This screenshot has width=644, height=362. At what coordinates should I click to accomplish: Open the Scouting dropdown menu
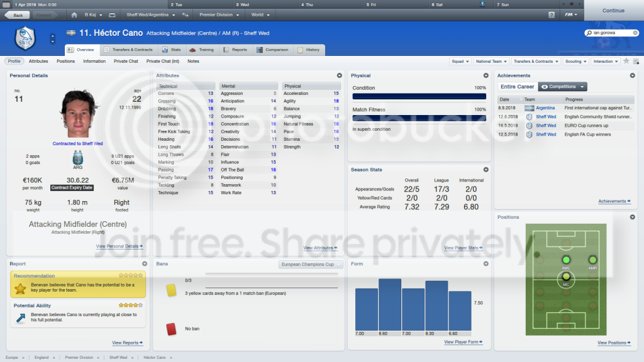coord(575,61)
